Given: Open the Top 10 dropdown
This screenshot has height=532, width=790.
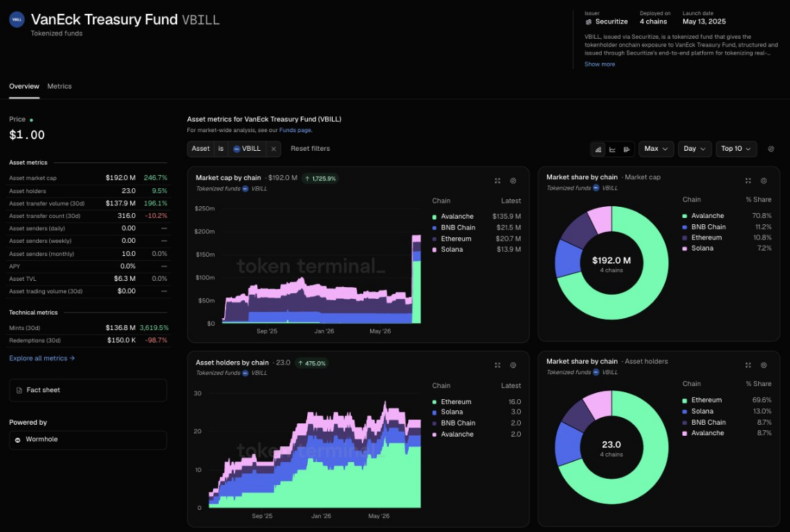Looking at the screenshot, I should [x=736, y=149].
